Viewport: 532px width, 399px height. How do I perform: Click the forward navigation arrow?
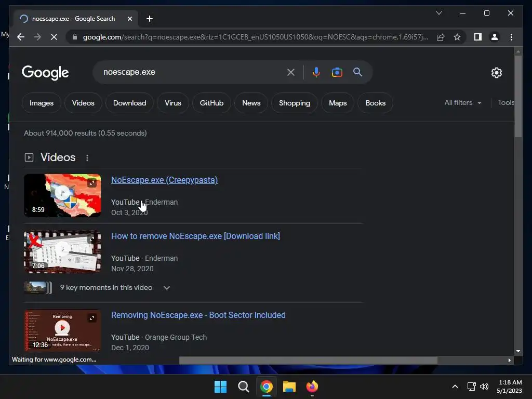pos(37,37)
